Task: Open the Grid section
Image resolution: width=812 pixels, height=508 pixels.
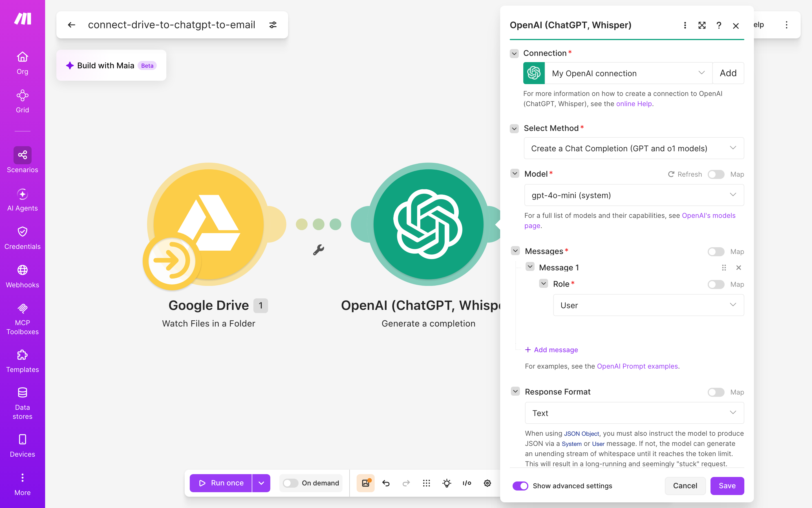Action: click(23, 101)
